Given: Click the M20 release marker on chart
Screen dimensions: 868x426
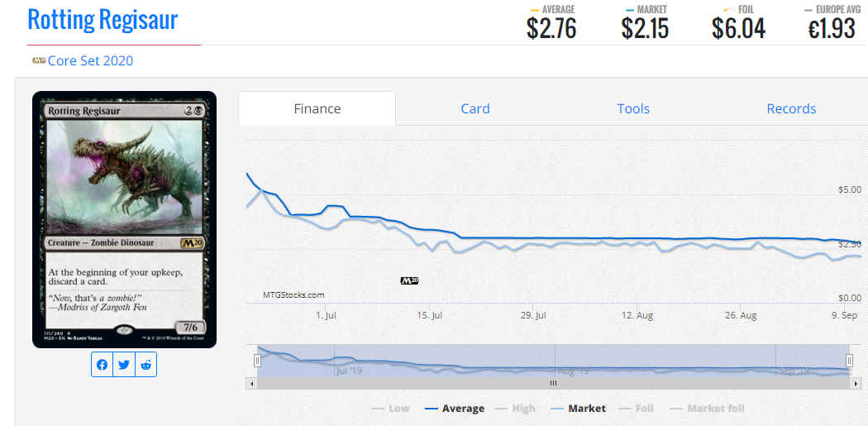Looking at the screenshot, I should [409, 281].
